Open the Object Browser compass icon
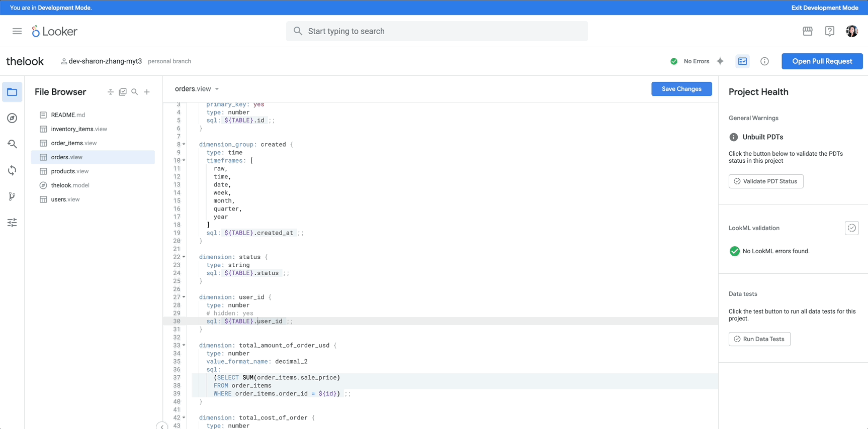Image resolution: width=868 pixels, height=429 pixels. point(12,118)
